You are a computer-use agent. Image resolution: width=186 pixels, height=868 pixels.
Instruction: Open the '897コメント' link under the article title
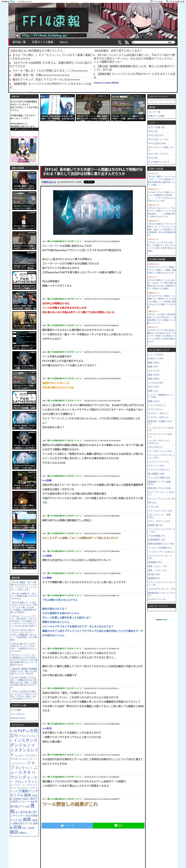pos(50,182)
